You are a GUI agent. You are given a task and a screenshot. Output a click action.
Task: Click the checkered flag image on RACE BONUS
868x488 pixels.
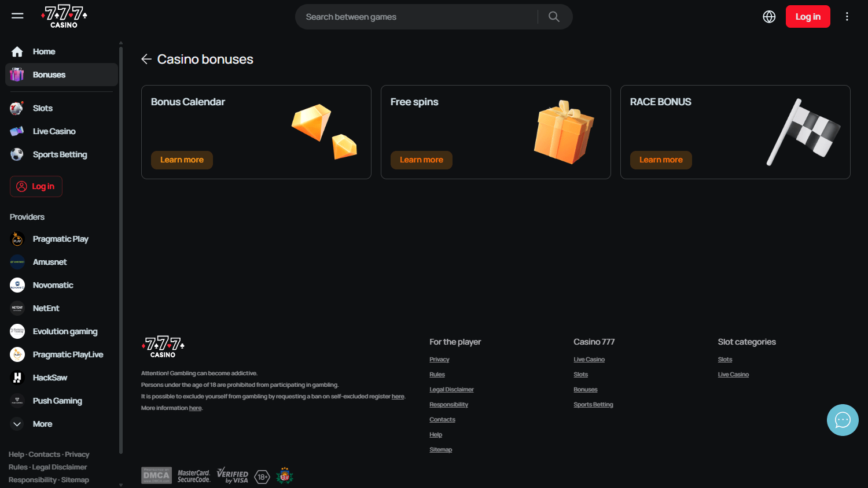[803, 132]
